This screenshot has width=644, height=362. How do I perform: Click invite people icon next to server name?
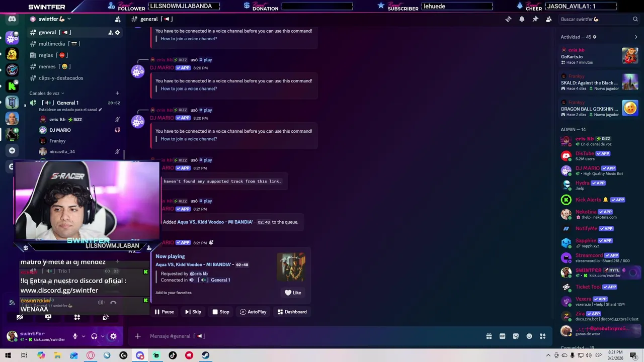(118, 19)
